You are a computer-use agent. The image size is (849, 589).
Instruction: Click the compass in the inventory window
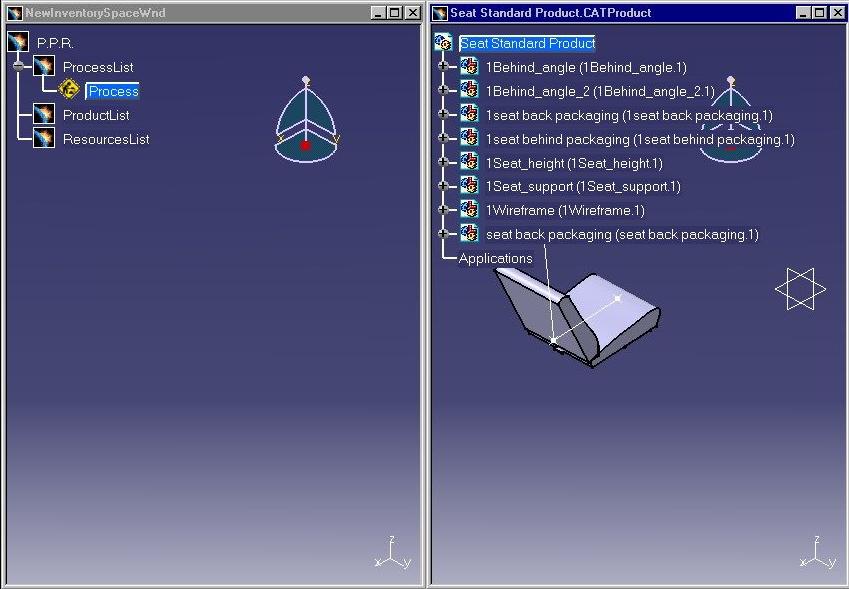tap(306, 120)
